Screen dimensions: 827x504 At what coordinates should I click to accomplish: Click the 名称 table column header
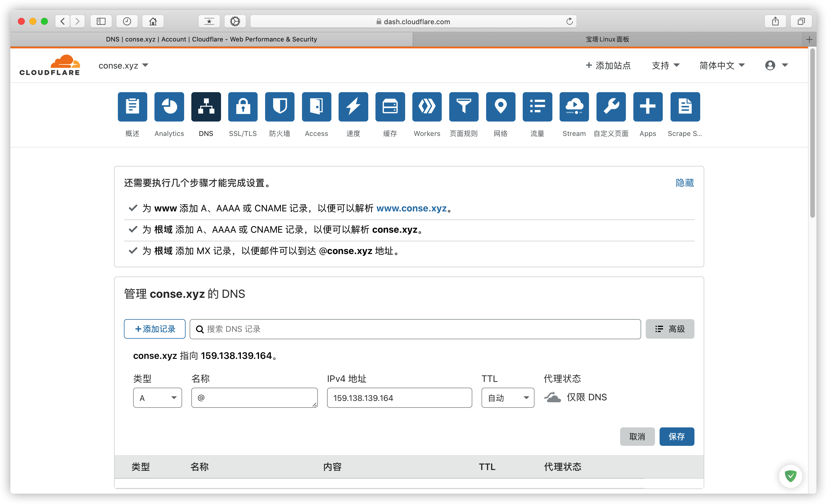point(199,467)
